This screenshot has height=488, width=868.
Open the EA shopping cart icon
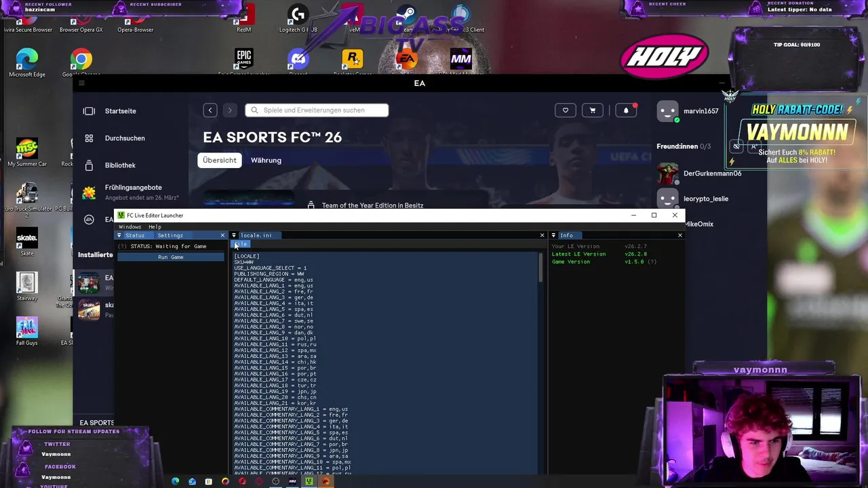point(593,110)
